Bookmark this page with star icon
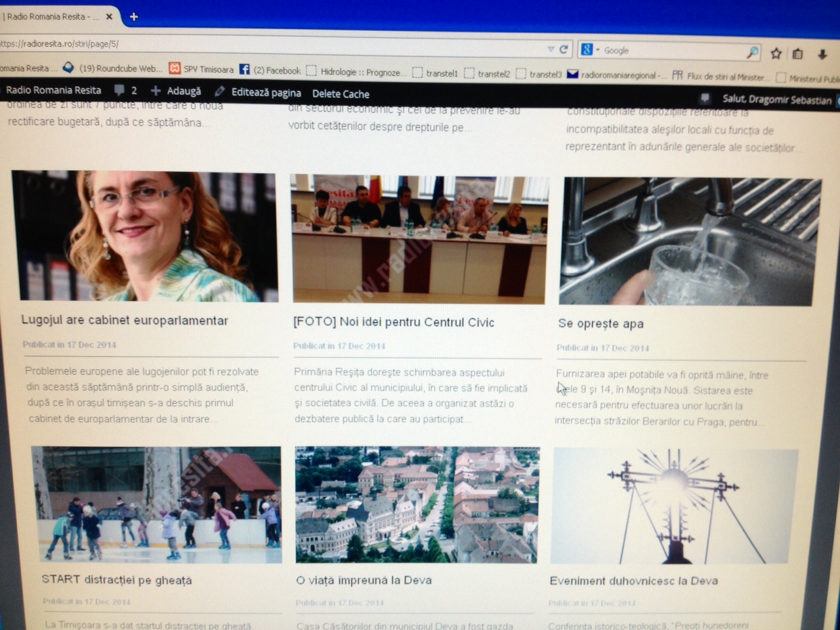 click(776, 53)
